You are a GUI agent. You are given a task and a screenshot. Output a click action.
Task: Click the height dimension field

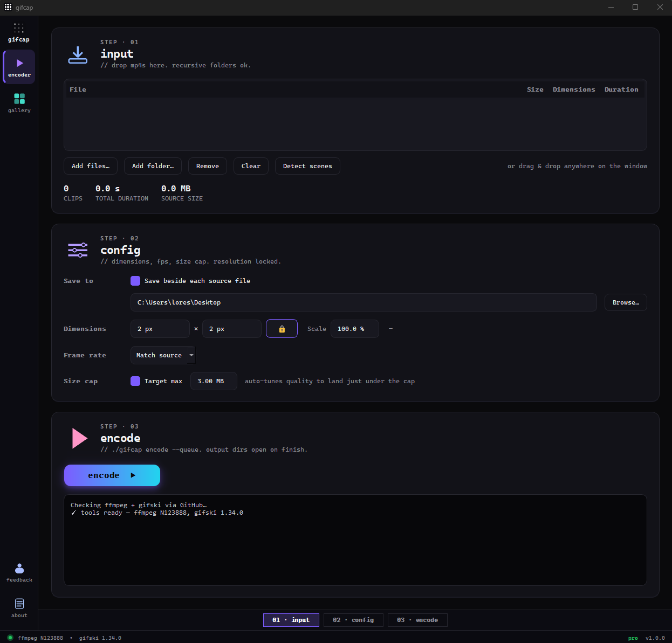(232, 329)
